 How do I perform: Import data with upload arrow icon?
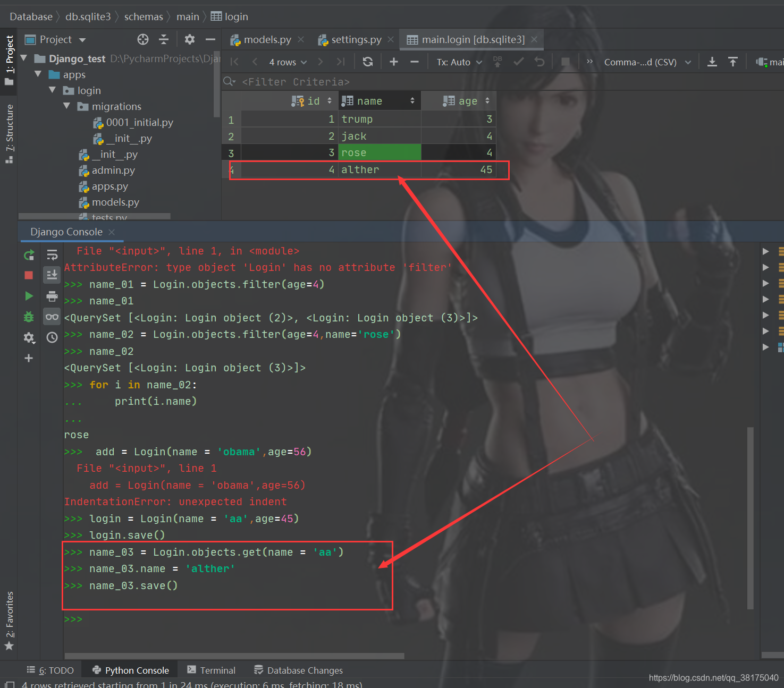click(733, 62)
